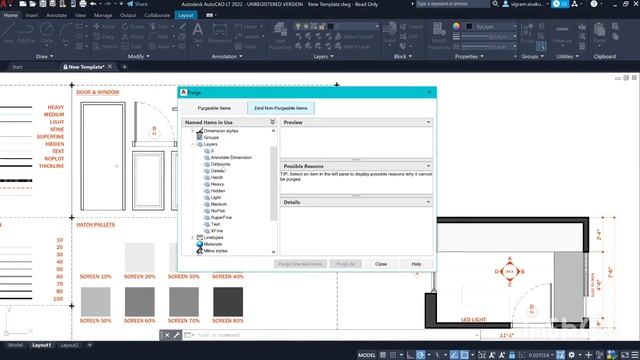Image resolution: width=640 pixels, height=360 pixels.
Task: Open workspace switching gear in status bar
Action: click(x=571, y=355)
